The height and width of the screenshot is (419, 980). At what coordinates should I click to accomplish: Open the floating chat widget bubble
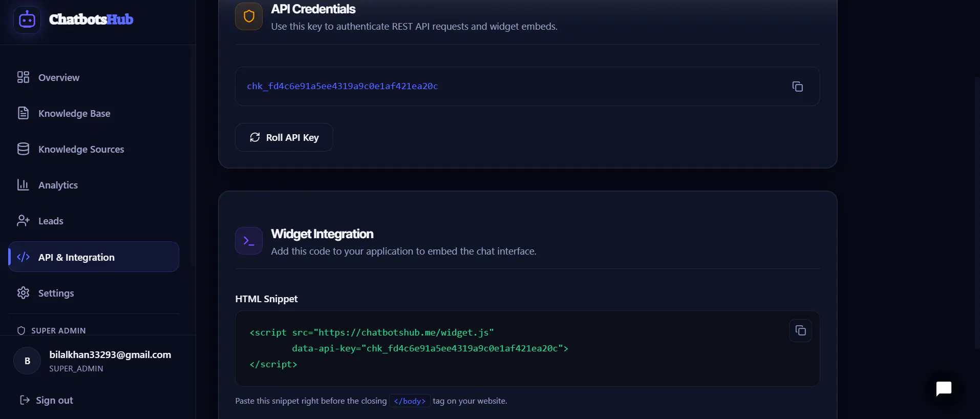944,389
